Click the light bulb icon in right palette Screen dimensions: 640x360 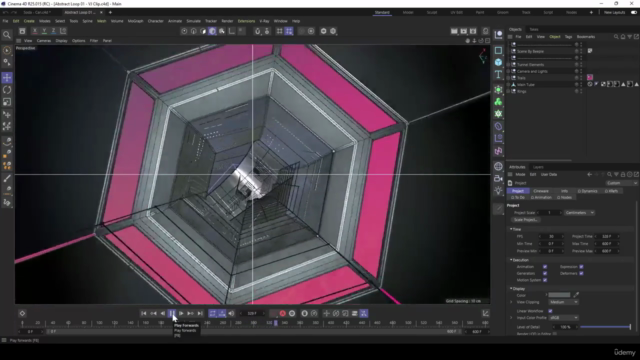[498, 191]
